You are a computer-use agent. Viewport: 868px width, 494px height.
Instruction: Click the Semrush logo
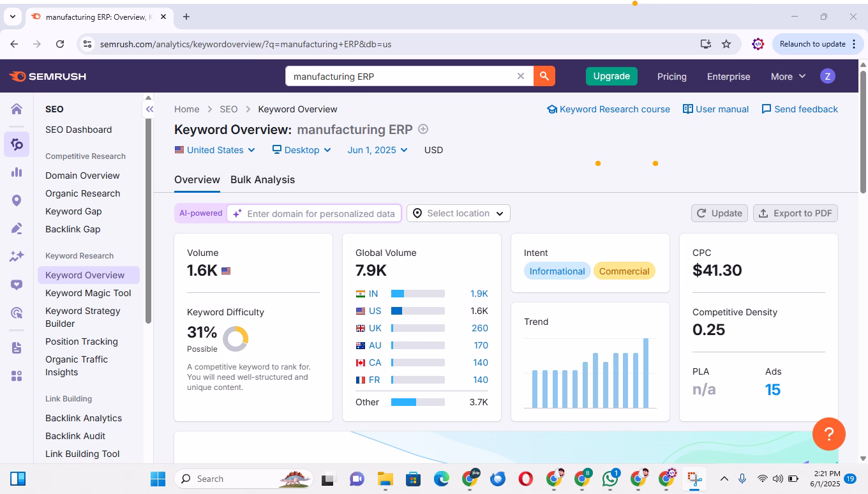[48, 77]
